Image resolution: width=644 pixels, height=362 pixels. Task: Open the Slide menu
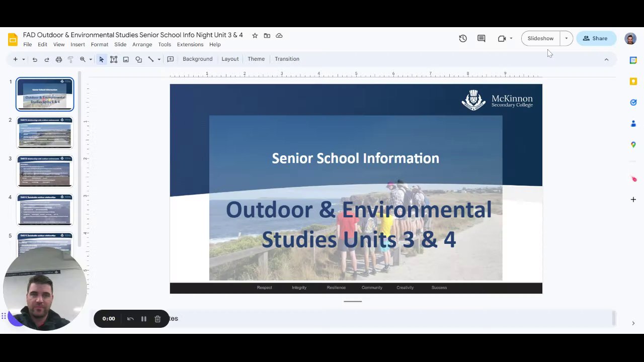point(120,45)
